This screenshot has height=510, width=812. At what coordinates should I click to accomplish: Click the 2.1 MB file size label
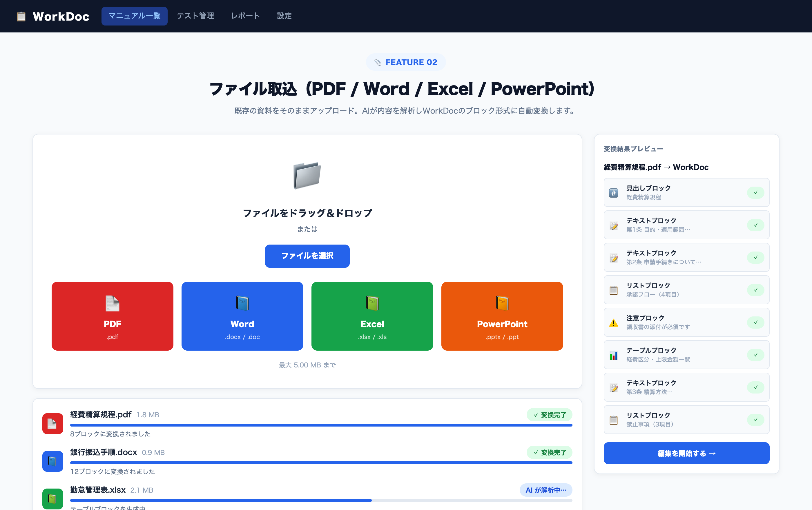click(x=142, y=491)
